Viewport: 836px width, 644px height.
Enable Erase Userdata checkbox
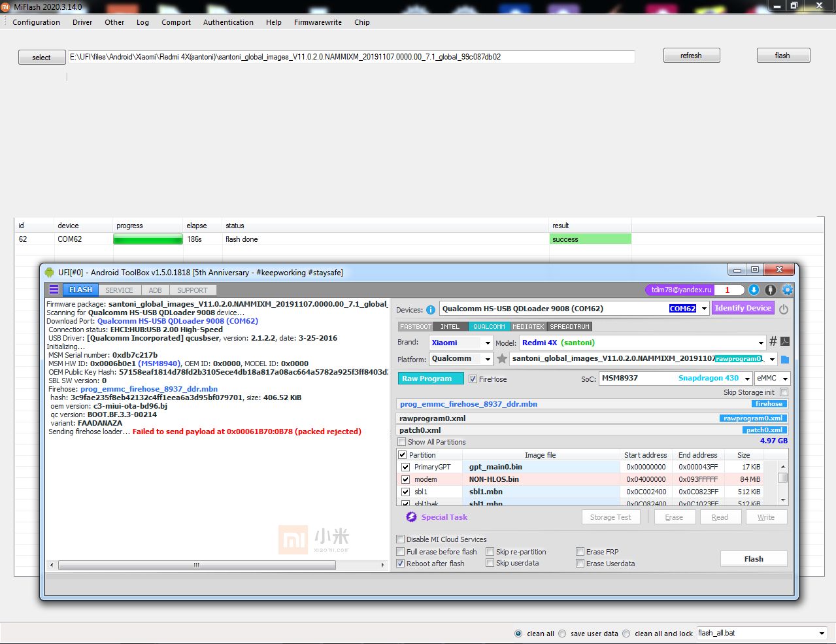tap(580, 564)
